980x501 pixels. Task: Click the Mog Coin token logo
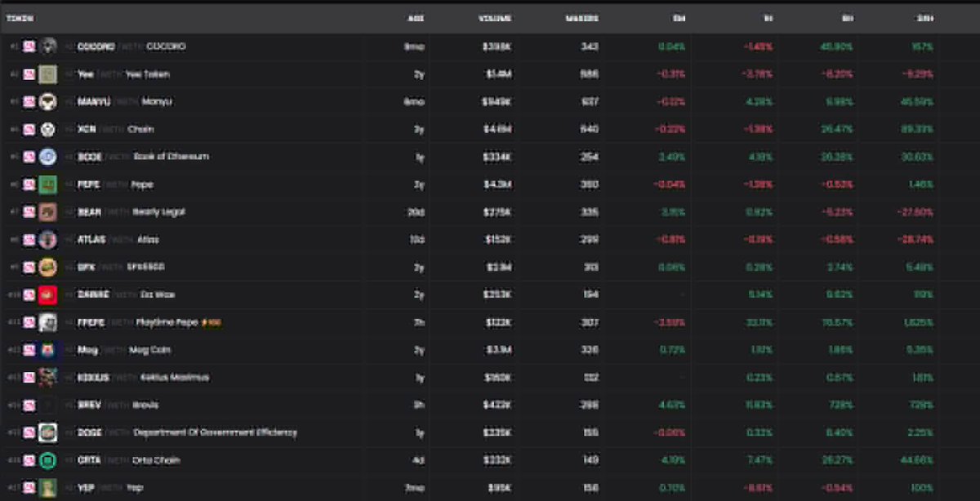(x=48, y=350)
